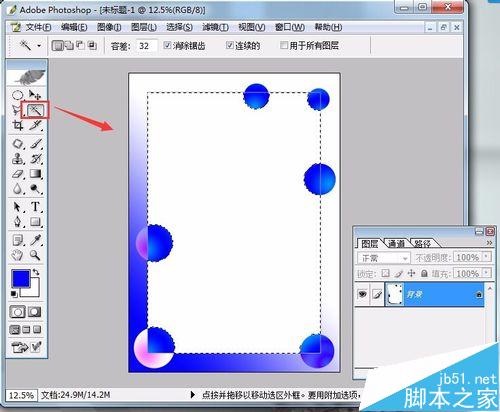500x412 pixels.
Task: Click the blue foreground color swatch
Action: point(20,278)
